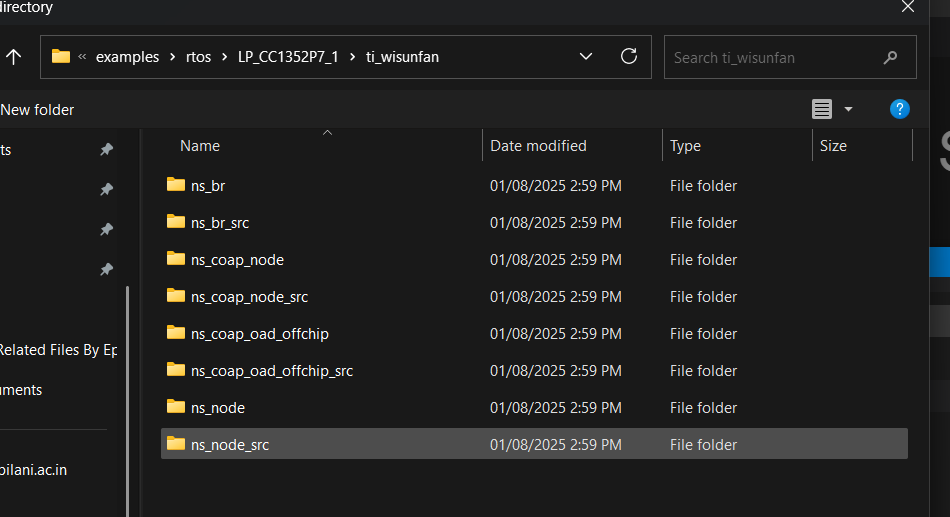Viewport: 950px width, 517px height.
Task: Show hidden breadcrumb path double chevron
Action: coord(82,57)
